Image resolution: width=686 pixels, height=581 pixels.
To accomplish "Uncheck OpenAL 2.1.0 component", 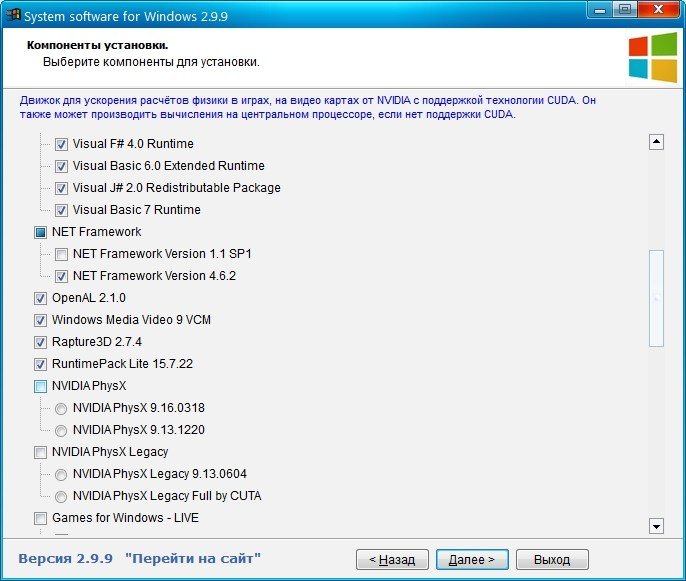I will point(40,298).
